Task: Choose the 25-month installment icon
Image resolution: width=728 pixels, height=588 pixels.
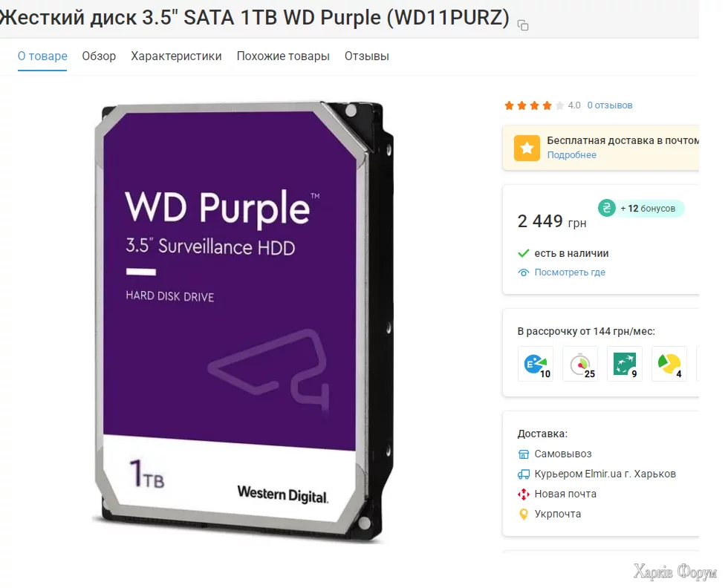Action: pyautogui.click(x=580, y=365)
